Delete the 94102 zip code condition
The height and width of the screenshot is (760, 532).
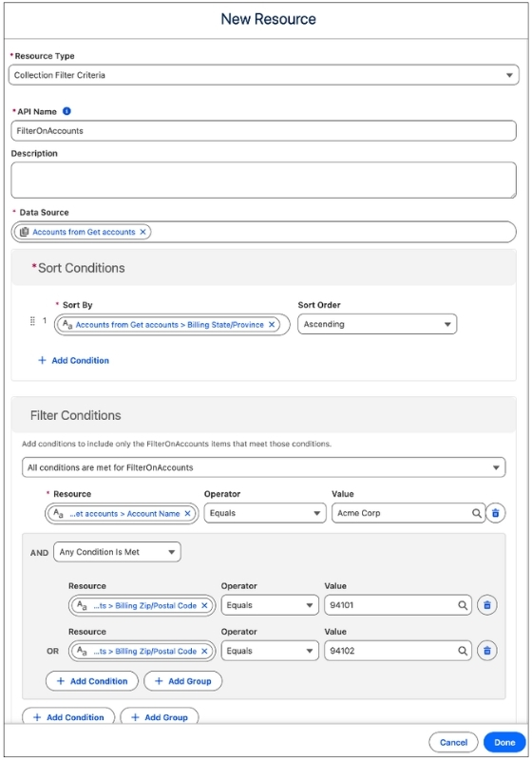click(487, 651)
